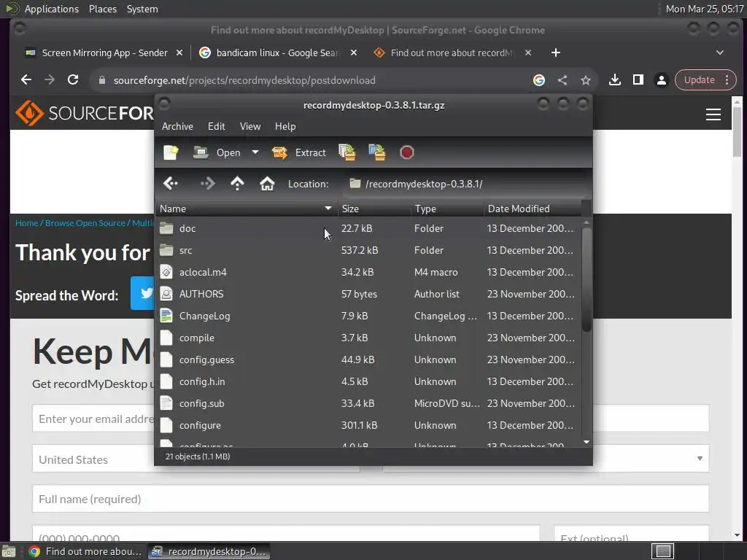The height and width of the screenshot is (560, 747).
Task: Select the AUTHORS file
Action: pyautogui.click(x=368, y=295)
